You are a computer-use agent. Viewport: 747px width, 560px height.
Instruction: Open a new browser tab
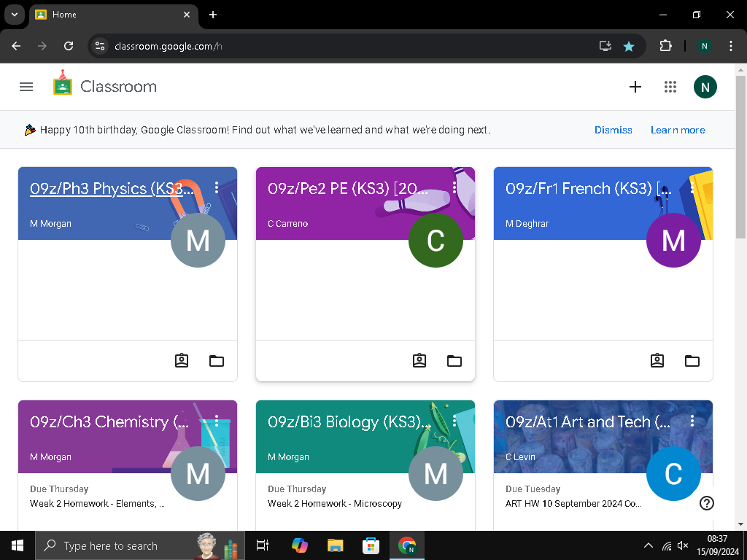(213, 15)
